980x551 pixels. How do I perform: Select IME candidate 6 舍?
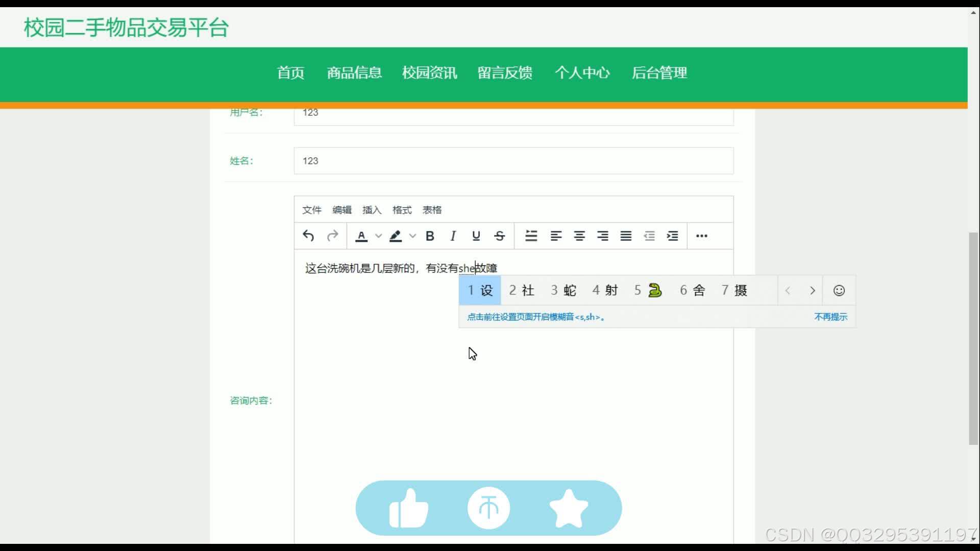[693, 290]
